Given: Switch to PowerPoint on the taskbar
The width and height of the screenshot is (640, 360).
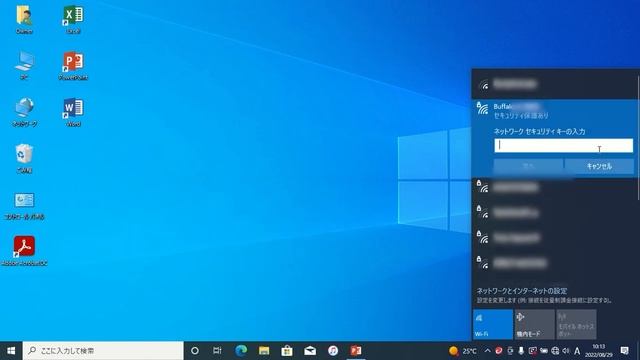Looking at the screenshot, I should click(356, 351).
